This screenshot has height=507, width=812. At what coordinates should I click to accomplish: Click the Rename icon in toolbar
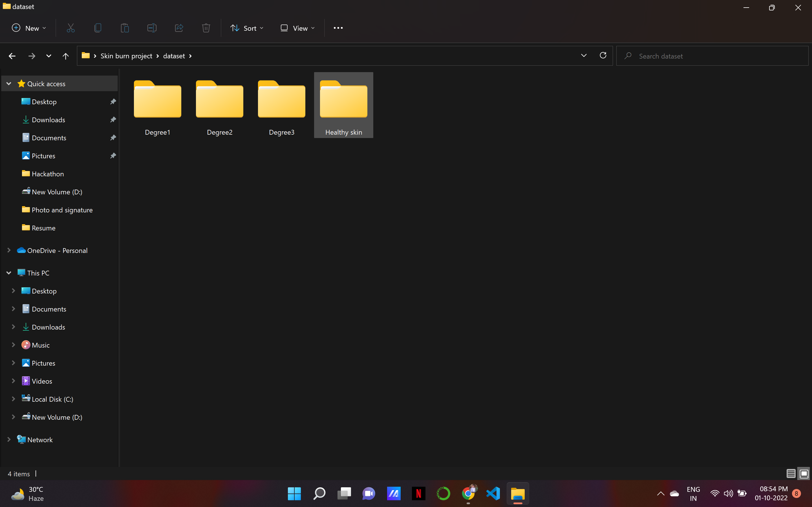tap(152, 28)
